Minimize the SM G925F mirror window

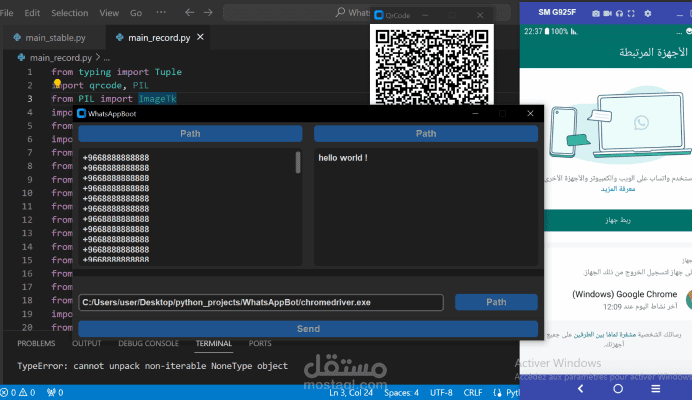(x=680, y=14)
